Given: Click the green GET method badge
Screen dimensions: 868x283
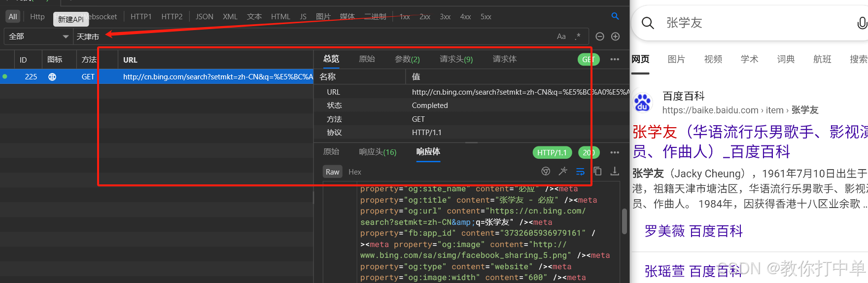Looking at the screenshot, I should (588, 59).
